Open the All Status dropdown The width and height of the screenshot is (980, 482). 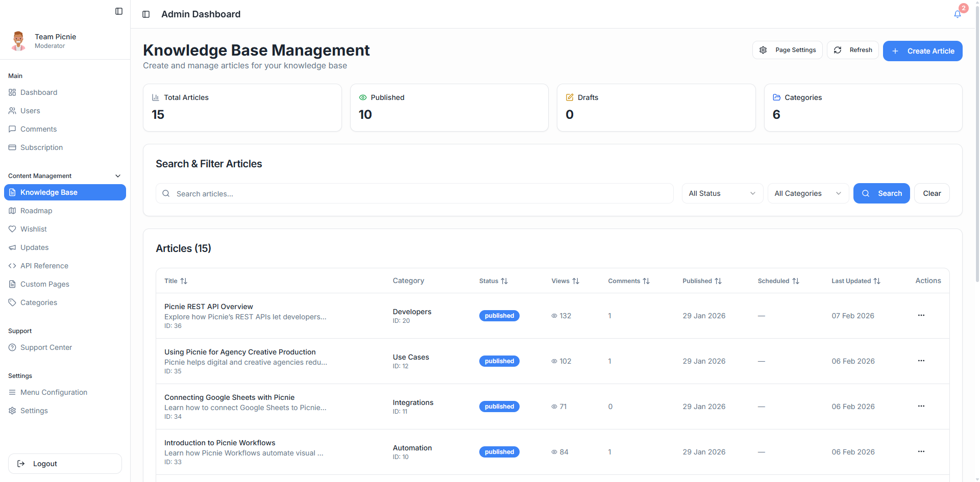pos(722,193)
